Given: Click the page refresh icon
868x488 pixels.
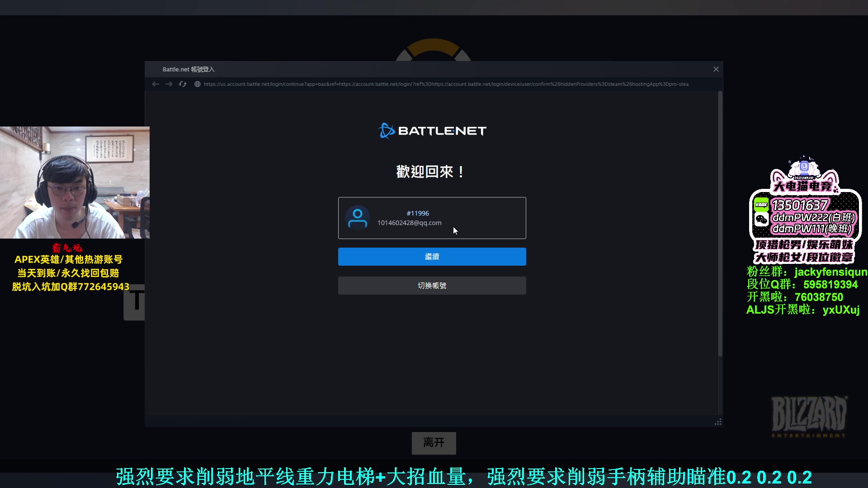Looking at the screenshot, I should pos(183,84).
